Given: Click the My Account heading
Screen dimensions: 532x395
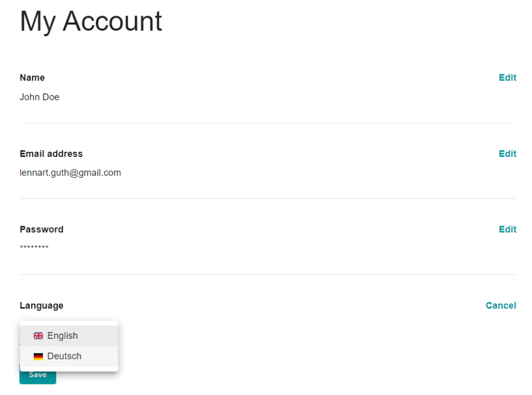Looking at the screenshot, I should (x=91, y=21).
